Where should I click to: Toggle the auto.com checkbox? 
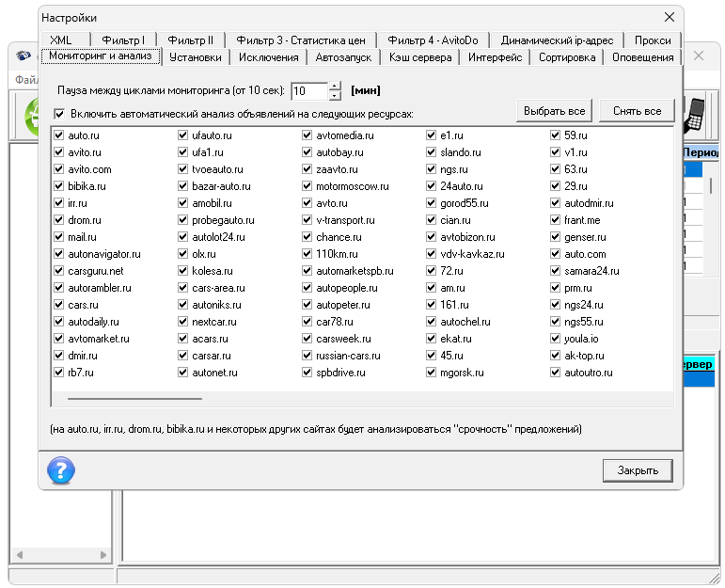tap(556, 253)
